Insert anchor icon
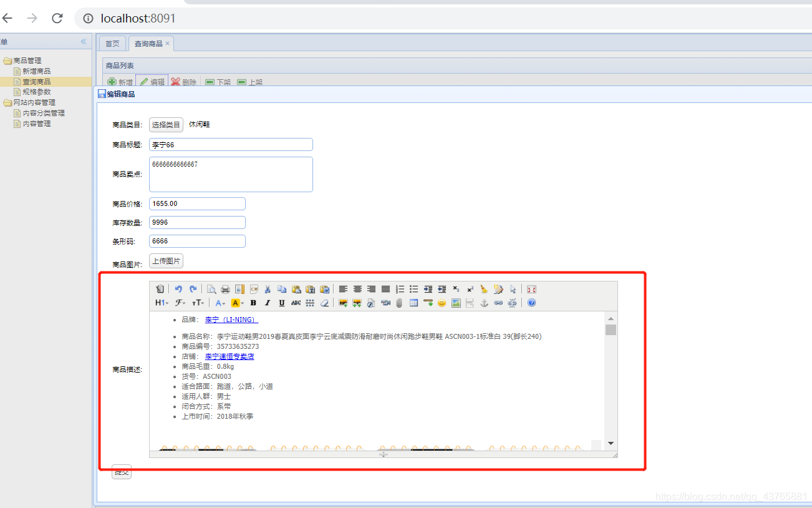The image size is (812, 508). pos(484,303)
